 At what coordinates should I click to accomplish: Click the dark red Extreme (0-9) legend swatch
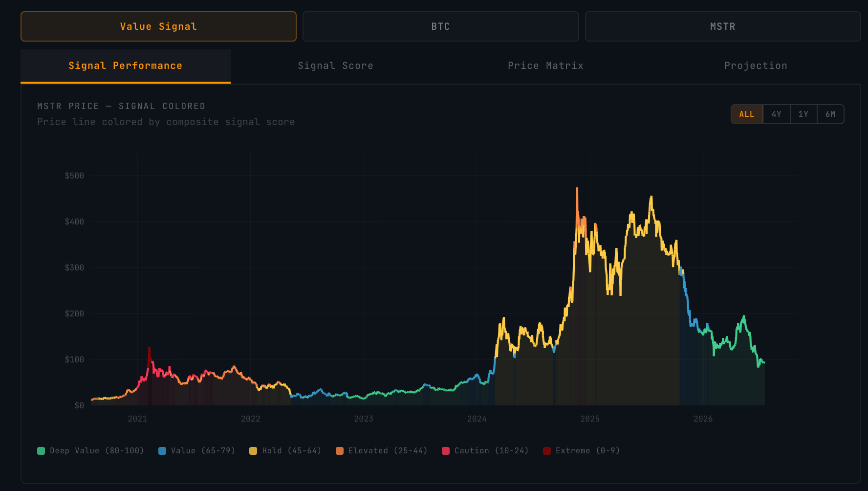coord(547,451)
